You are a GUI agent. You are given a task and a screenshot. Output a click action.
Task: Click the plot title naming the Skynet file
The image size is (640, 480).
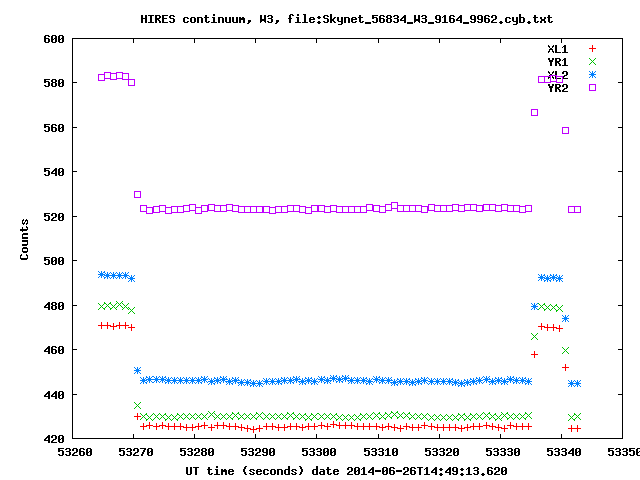click(x=347, y=19)
